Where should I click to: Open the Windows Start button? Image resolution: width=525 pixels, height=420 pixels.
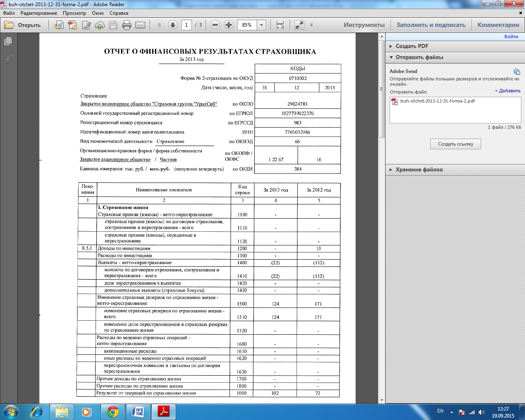coord(11,411)
